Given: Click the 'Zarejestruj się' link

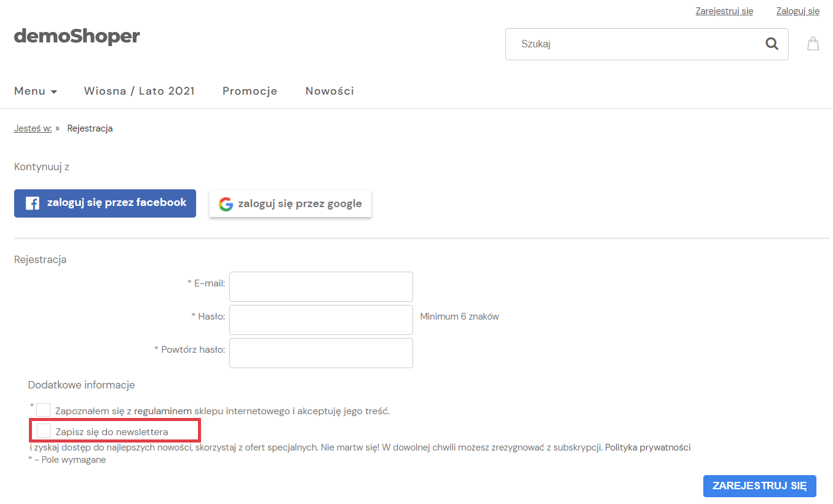Looking at the screenshot, I should click(x=724, y=10).
